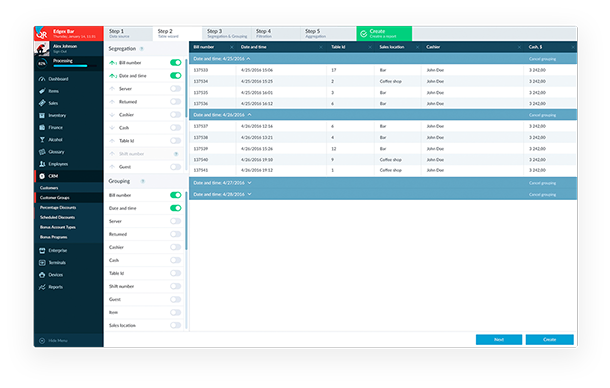This screenshot has height=388, width=610.
Task: Open Step 5 Aggregation tab
Action: click(328, 33)
